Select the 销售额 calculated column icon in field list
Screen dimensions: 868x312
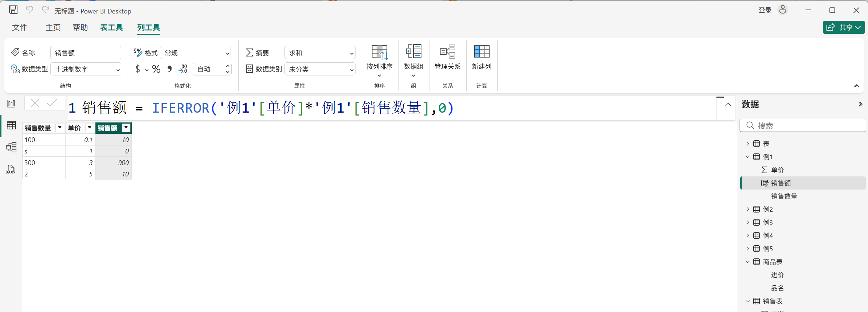click(x=765, y=183)
